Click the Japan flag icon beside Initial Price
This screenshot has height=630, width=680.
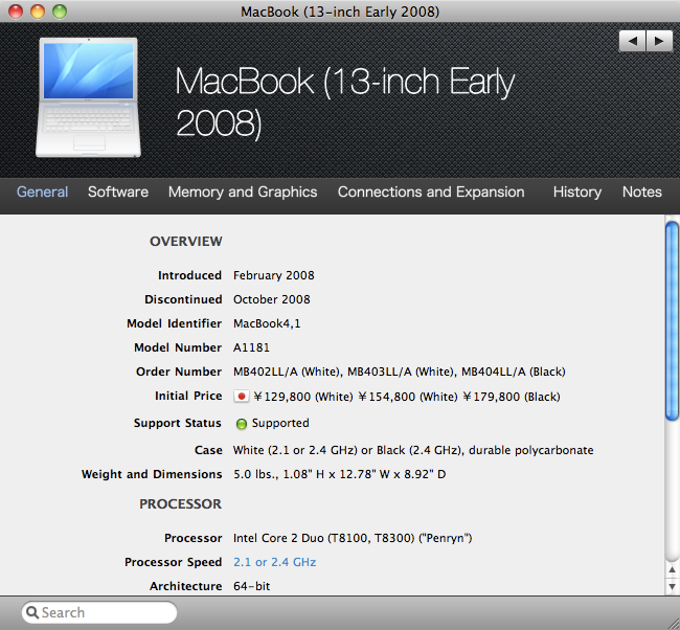point(241,396)
